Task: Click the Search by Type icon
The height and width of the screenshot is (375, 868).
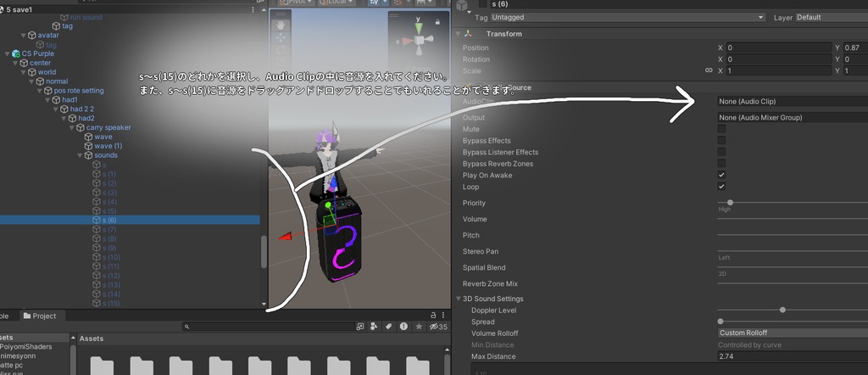Action: click(374, 327)
